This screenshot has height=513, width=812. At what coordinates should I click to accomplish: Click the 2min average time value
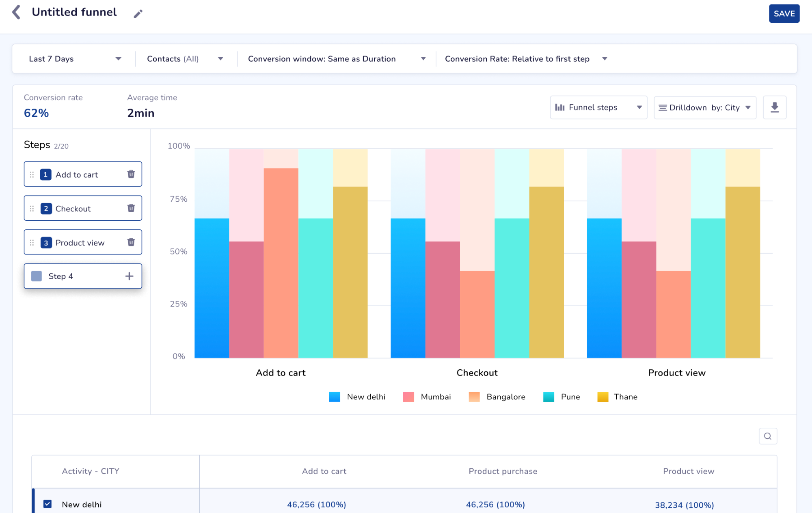point(141,113)
